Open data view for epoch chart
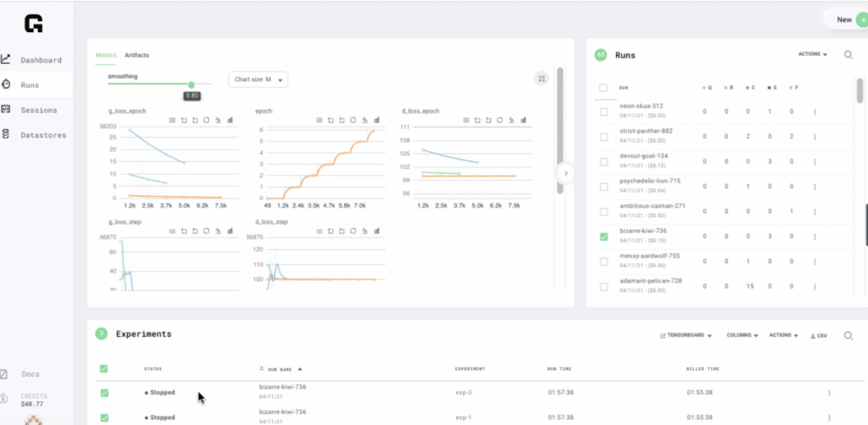 tap(320, 120)
